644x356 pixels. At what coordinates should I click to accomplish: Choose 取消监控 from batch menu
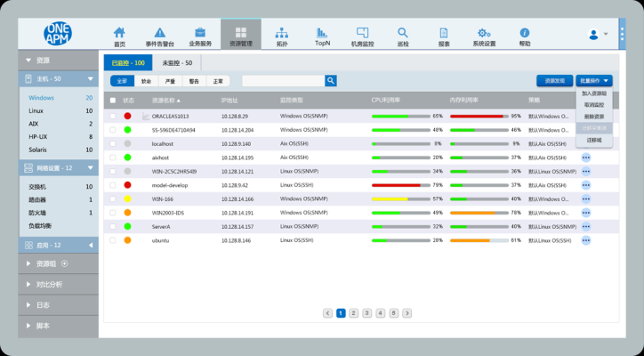click(x=593, y=105)
